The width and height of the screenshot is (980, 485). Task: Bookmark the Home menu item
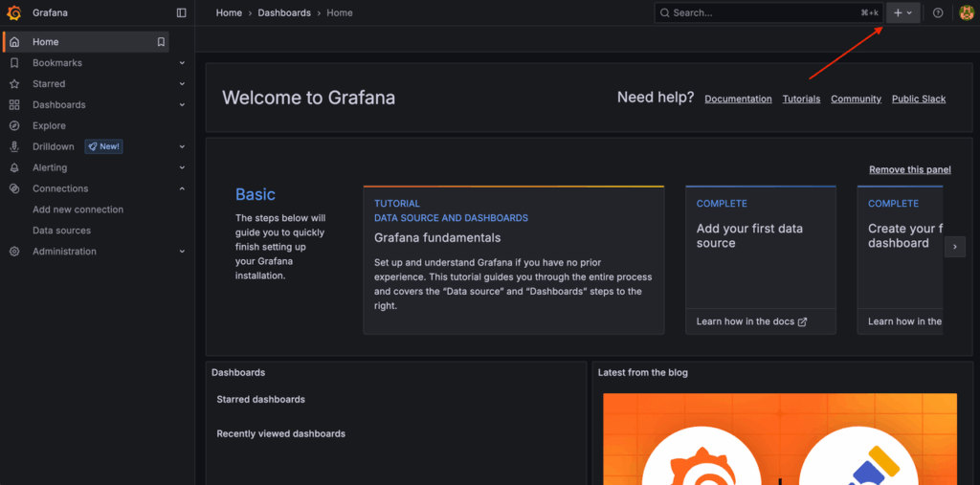161,42
